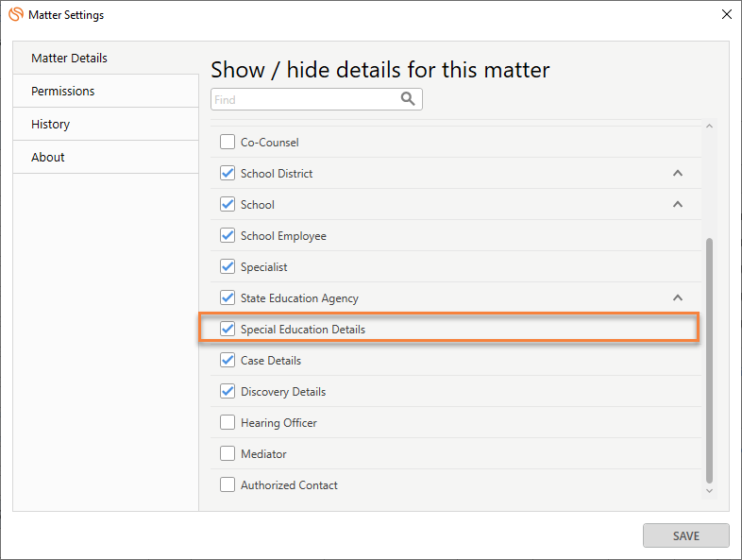This screenshot has height=560, width=742.
Task: Enable the Co-Counsel checkbox
Action: click(x=228, y=142)
